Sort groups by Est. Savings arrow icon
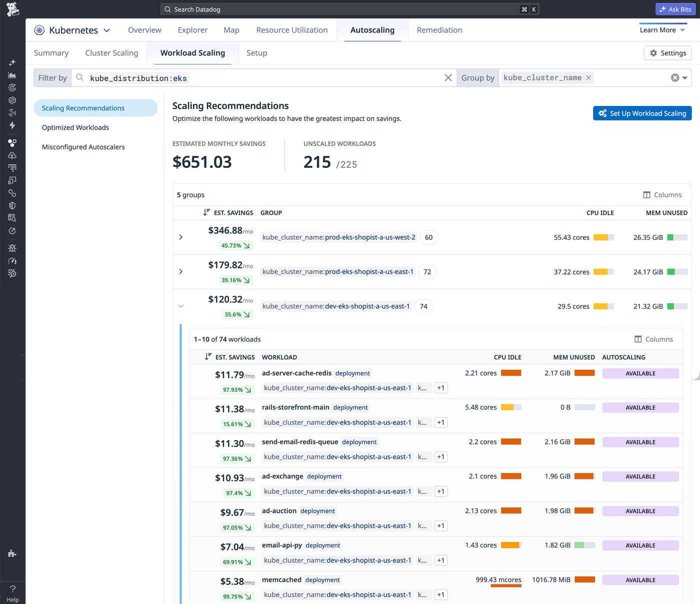700x604 pixels. (x=206, y=212)
